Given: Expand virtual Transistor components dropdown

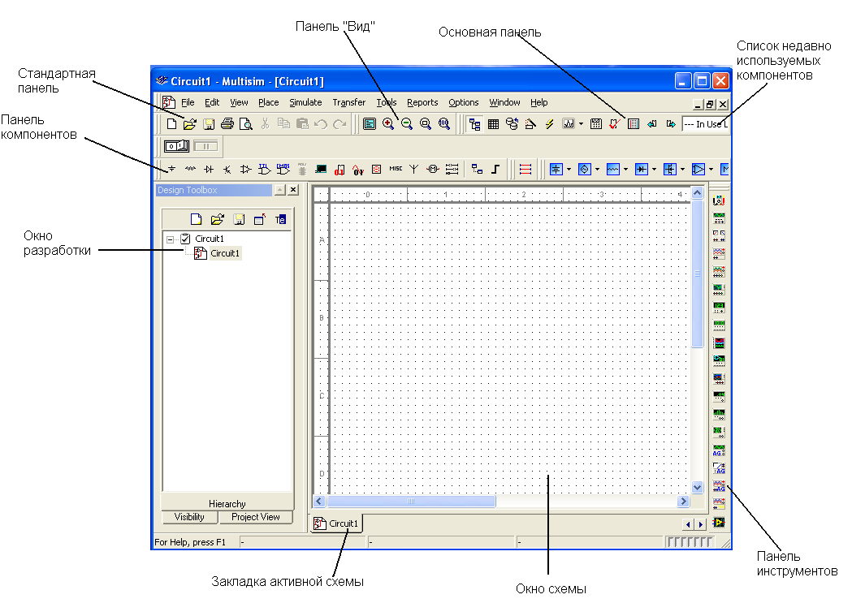Looking at the screenshot, I should [x=682, y=170].
